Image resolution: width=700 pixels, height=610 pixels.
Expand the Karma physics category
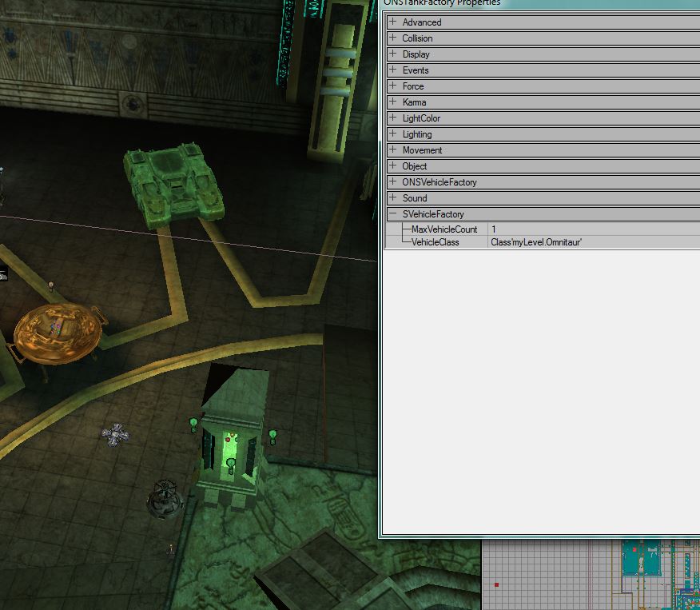tap(392, 102)
